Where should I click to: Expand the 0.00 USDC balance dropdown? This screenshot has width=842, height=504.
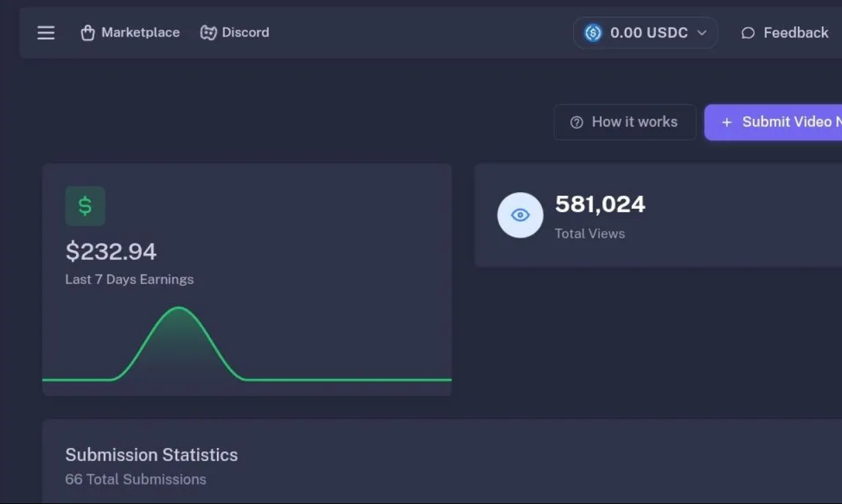(x=644, y=32)
